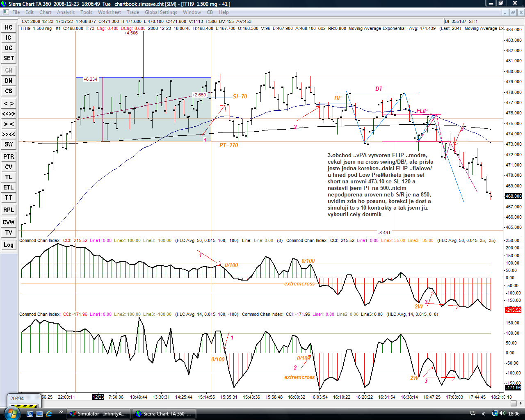Screen dimensions: 525x420
Task: Click the FLIP annotation on the chart
Action: (422, 111)
